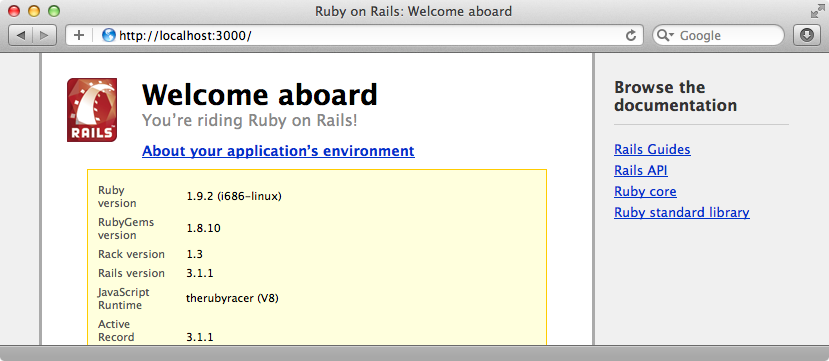The image size is (829, 361).
Task: Open the Downloads button in toolbar
Action: point(807,35)
